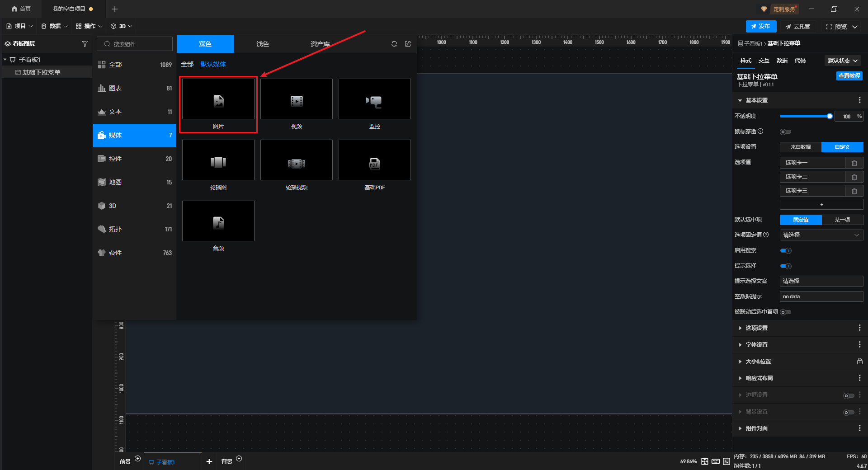Screen dimensions: 868x470
Task: Enable the 被联动后选中首项 switch
Action: pos(786,312)
